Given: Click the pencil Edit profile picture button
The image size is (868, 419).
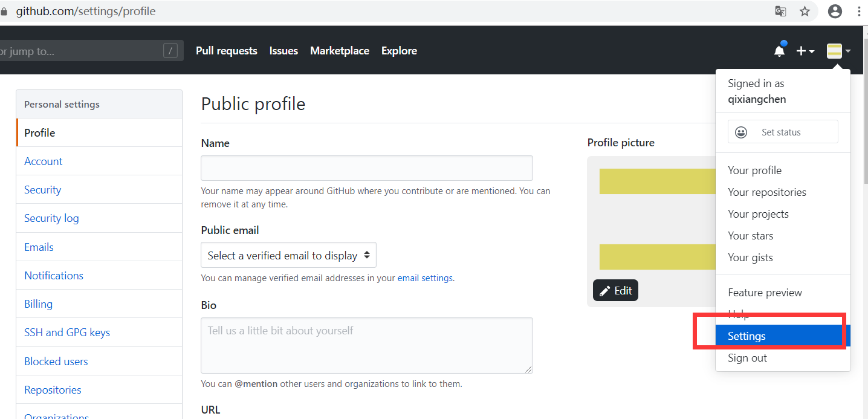Looking at the screenshot, I should 615,290.
